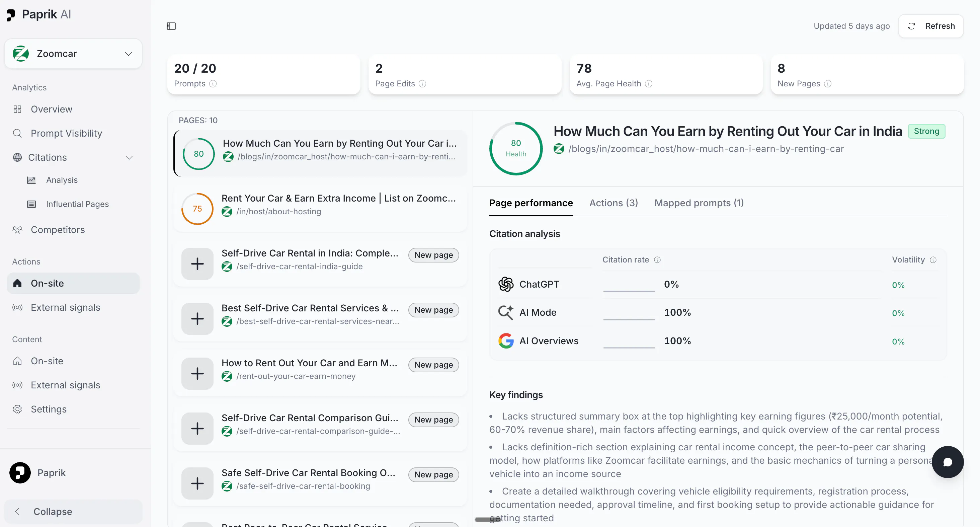Click the Citation analysis heading
The height and width of the screenshot is (527, 980).
click(x=524, y=234)
